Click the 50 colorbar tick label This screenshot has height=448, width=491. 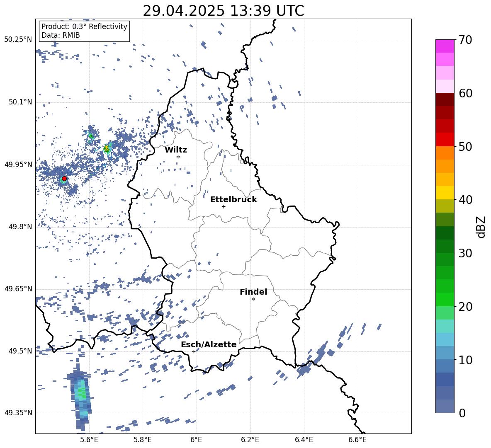465,147
